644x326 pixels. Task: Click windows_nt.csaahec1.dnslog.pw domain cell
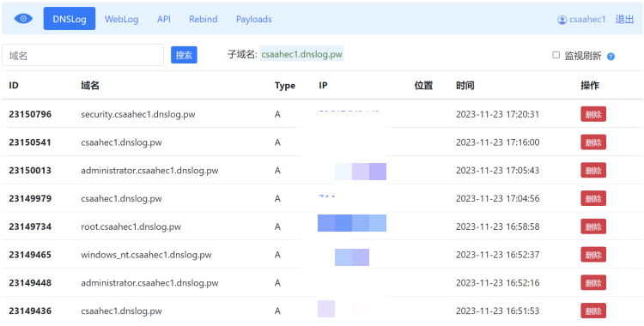point(146,255)
